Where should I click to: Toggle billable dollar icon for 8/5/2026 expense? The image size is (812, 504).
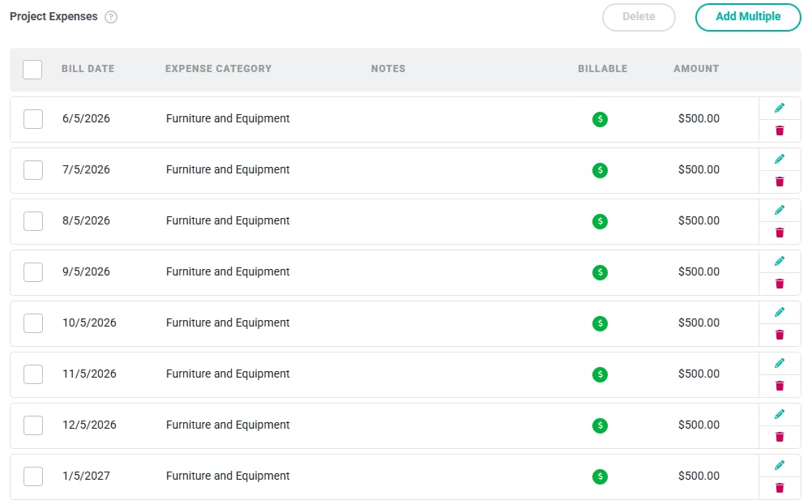coord(600,221)
